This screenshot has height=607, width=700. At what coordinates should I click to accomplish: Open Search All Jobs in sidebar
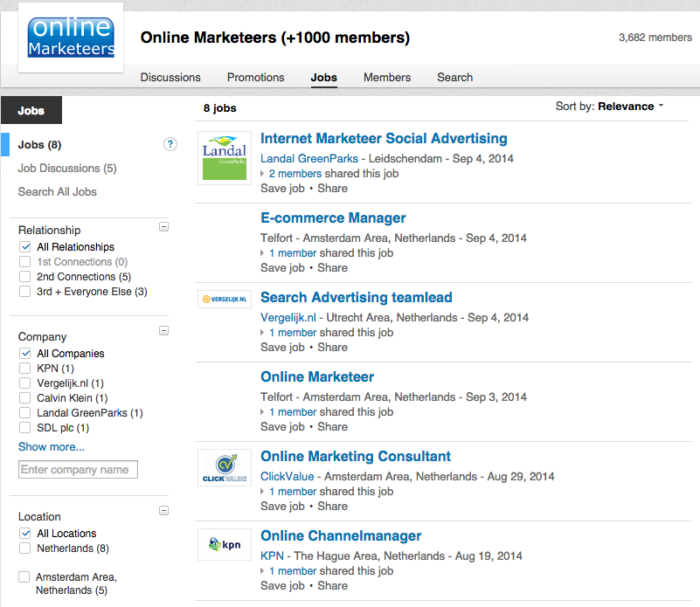(57, 191)
